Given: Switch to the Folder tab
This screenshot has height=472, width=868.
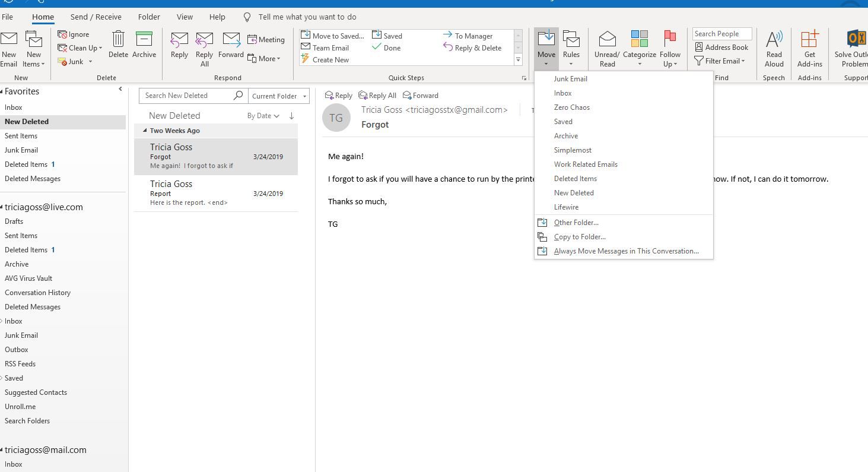Looking at the screenshot, I should (x=149, y=17).
